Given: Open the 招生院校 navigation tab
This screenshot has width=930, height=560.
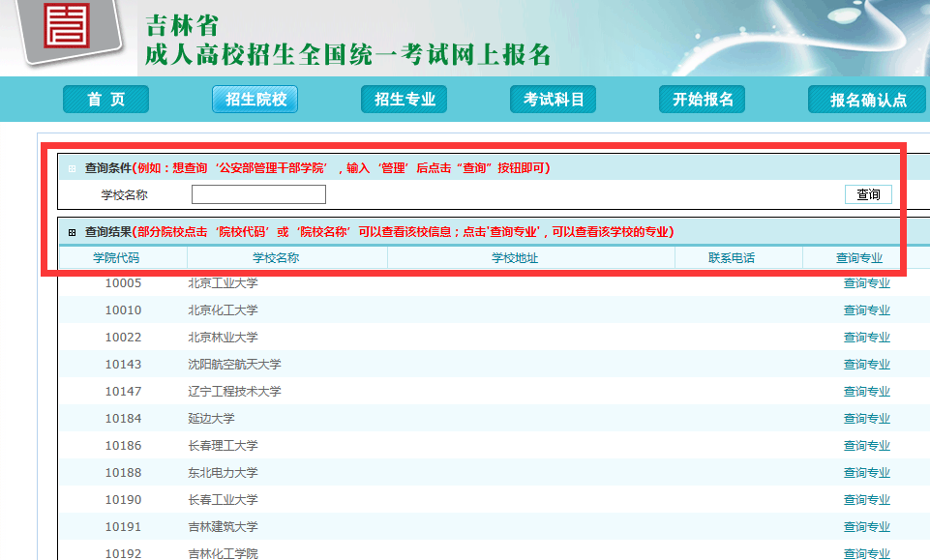Looking at the screenshot, I should (x=255, y=99).
